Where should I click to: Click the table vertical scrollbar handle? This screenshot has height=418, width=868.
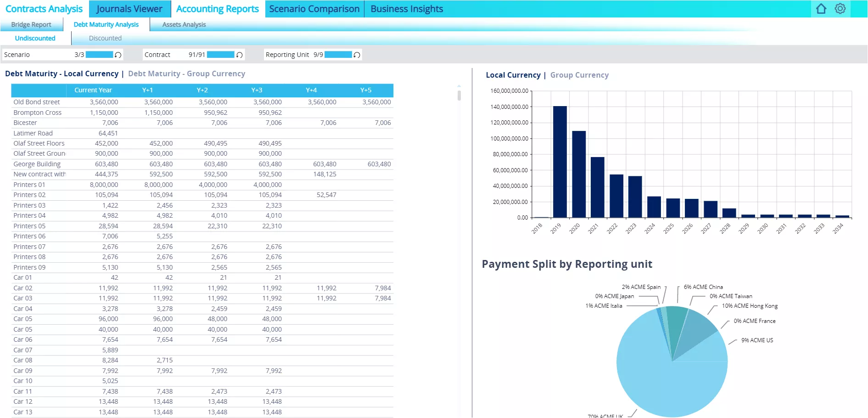pyautogui.click(x=459, y=95)
